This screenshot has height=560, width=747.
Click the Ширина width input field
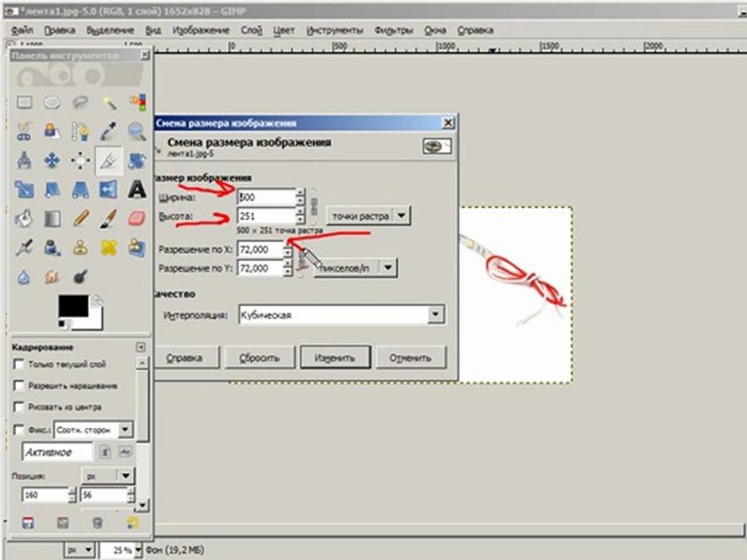coord(266,197)
